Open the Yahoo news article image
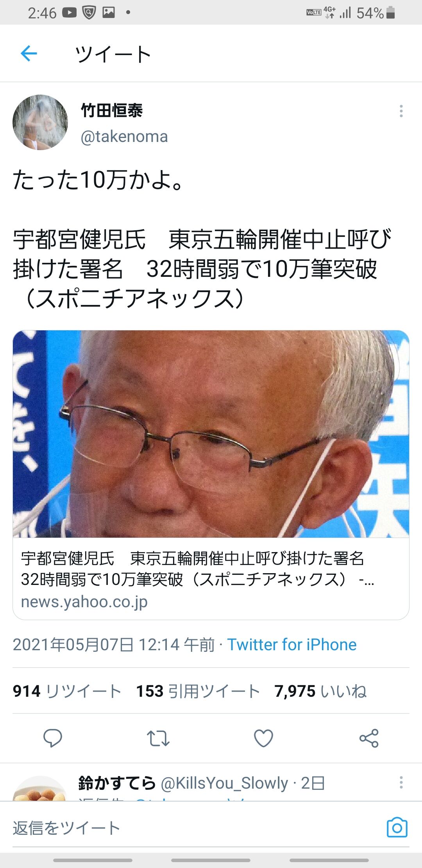Image resolution: width=422 pixels, height=868 pixels. coord(211,434)
